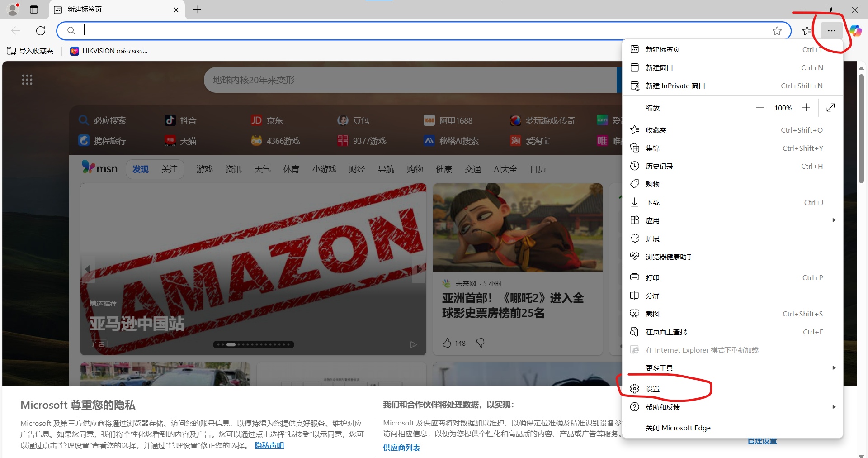Open the user profile avatar

tap(13, 10)
